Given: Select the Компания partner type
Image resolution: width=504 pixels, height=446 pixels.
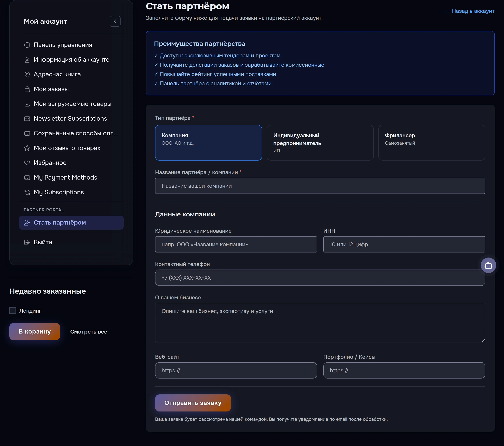Looking at the screenshot, I should pos(208,143).
